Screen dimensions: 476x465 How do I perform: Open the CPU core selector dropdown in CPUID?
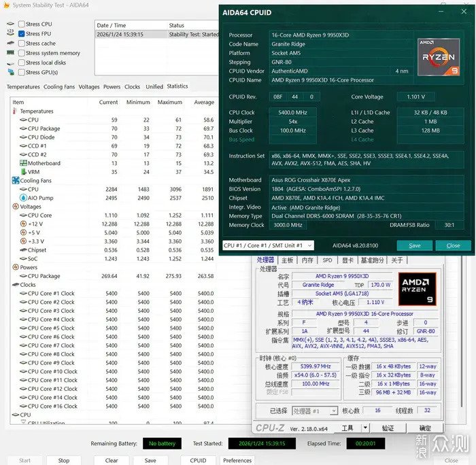(269, 245)
